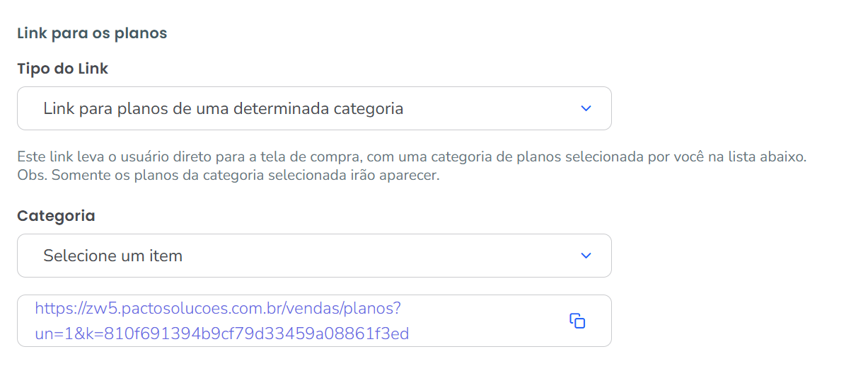Screen dimensions: 868x371
Task: Click the 'Obs. Somente os planos' note
Action: 228,175
